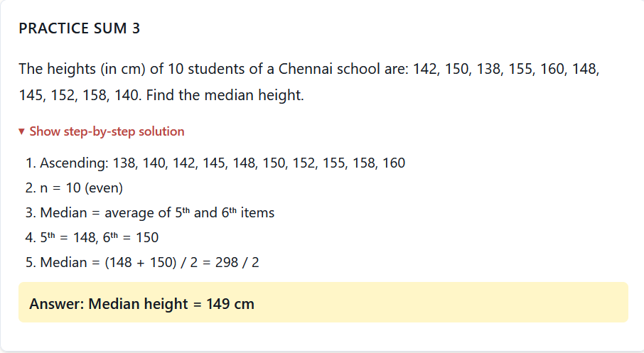The width and height of the screenshot is (644, 353).
Task: Click the value 160 in the ascending list
Action: pyautogui.click(x=393, y=163)
